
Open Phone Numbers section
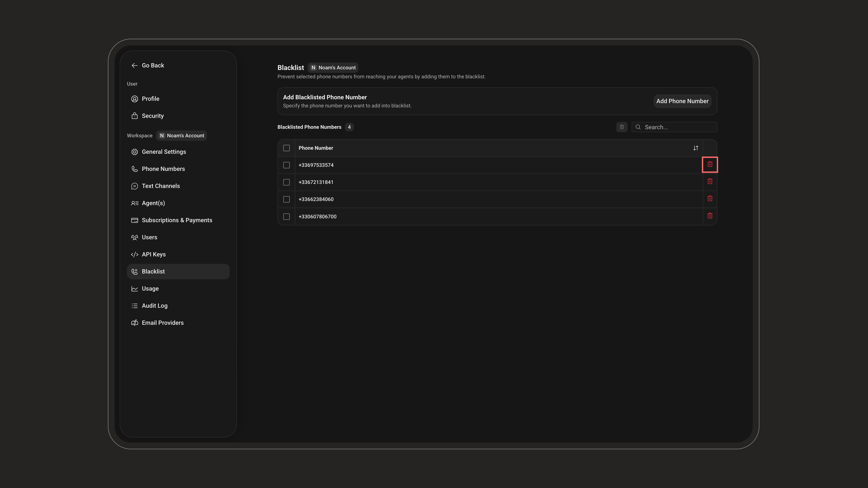(178, 169)
